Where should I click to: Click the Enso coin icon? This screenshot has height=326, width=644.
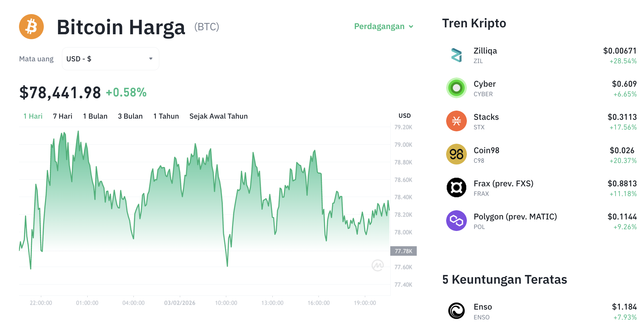457,311
